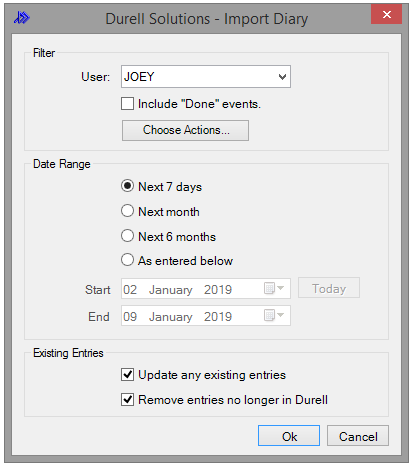Select the JOEY user combo box
411x465 pixels.
(x=206, y=77)
